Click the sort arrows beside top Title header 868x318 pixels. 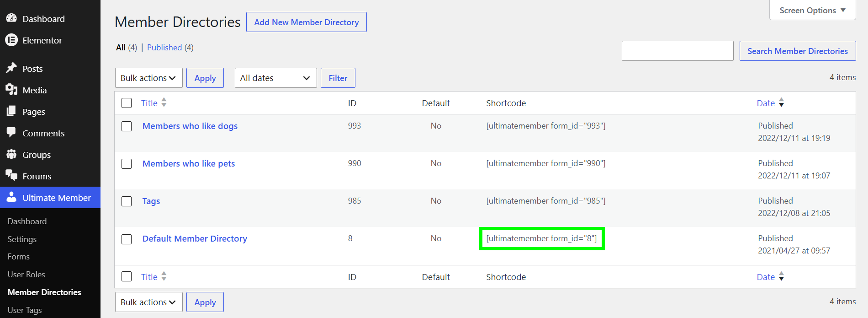click(x=164, y=102)
